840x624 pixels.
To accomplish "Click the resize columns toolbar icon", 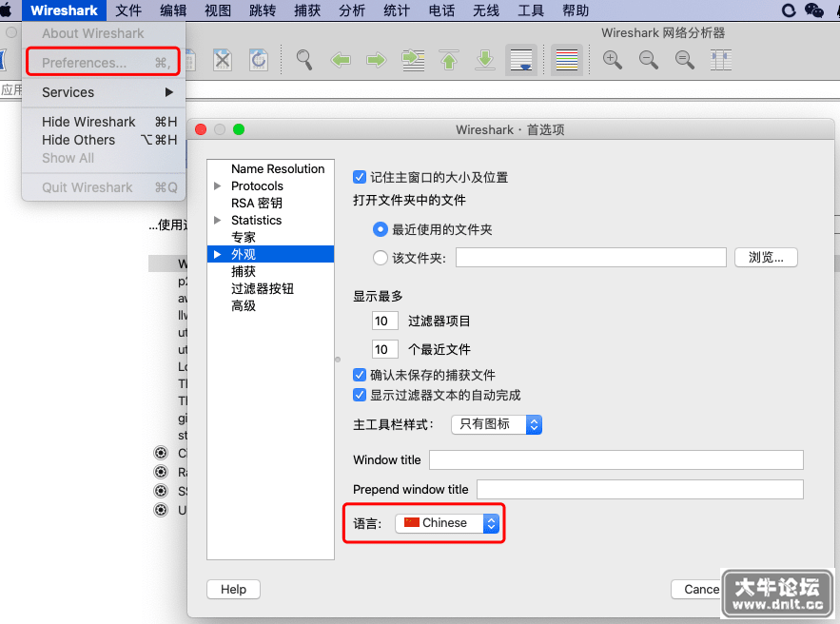I will [720, 60].
